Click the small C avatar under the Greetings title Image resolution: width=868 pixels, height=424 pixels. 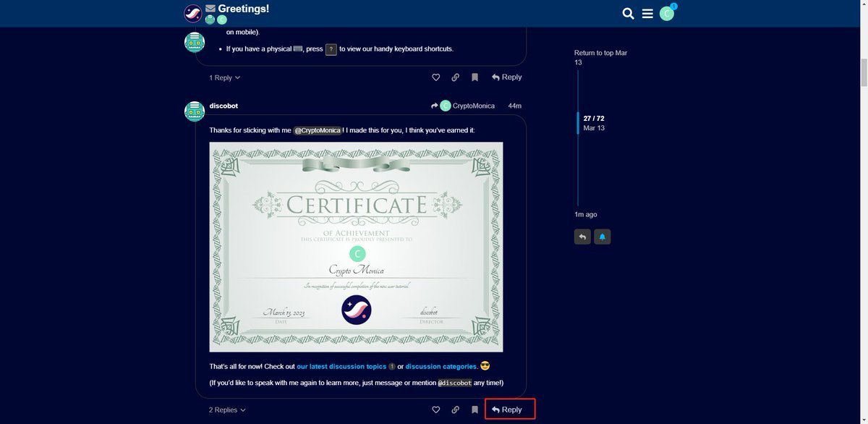click(x=222, y=20)
